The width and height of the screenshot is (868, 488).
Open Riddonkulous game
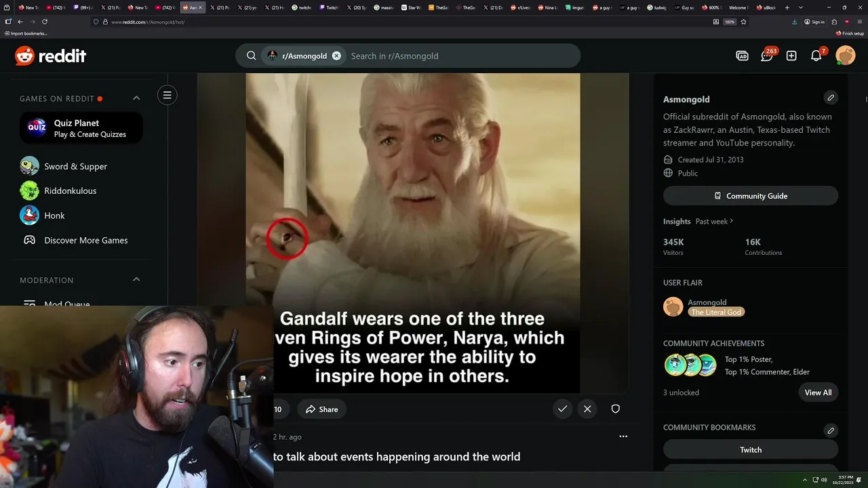click(70, 190)
